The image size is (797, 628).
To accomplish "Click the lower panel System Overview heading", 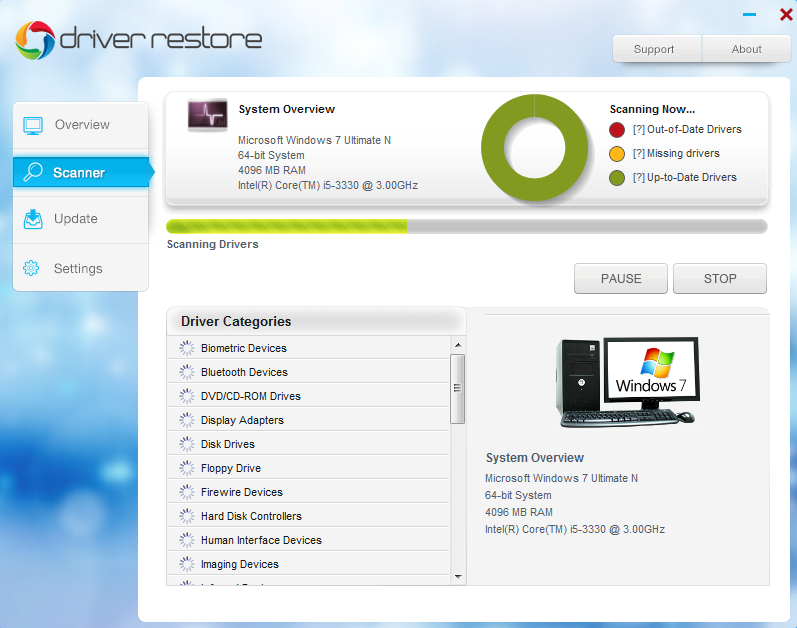I will tap(535, 458).
